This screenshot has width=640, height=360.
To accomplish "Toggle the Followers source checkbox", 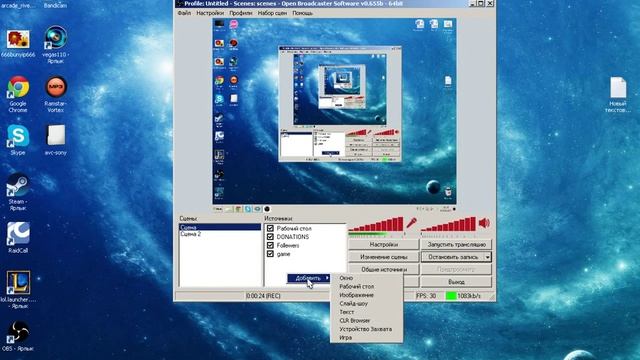I will click(270, 245).
